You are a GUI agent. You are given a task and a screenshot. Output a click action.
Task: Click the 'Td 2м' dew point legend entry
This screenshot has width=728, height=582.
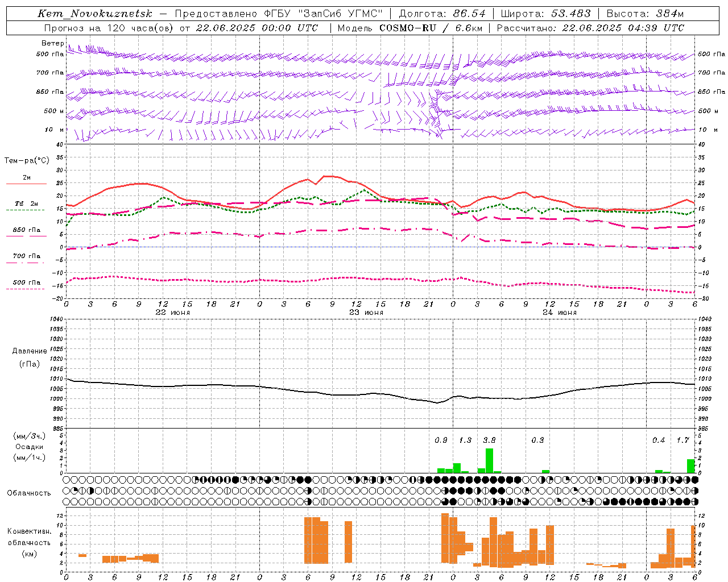pyautogui.click(x=27, y=203)
